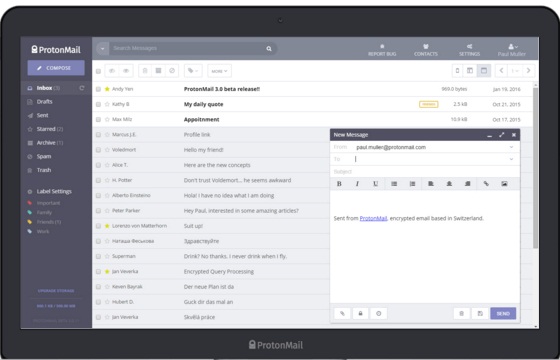This screenshot has height=360, width=560.
Task: Toggle bold formatting in composer
Action: click(339, 184)
